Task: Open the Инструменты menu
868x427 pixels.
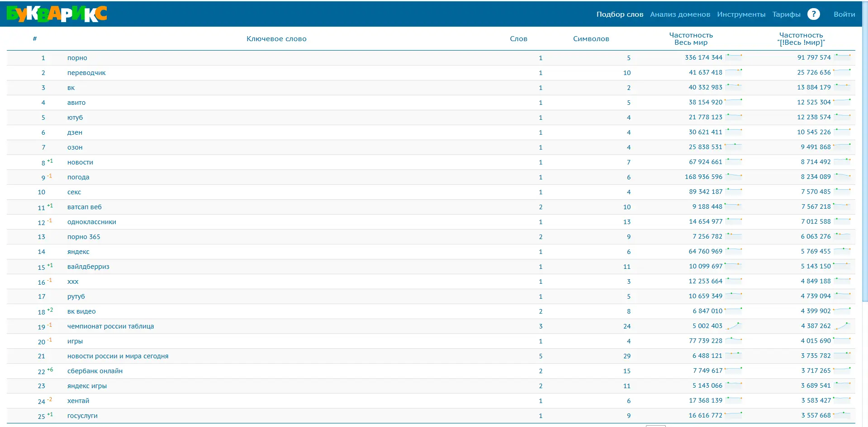Action: [x=741, y=14]
